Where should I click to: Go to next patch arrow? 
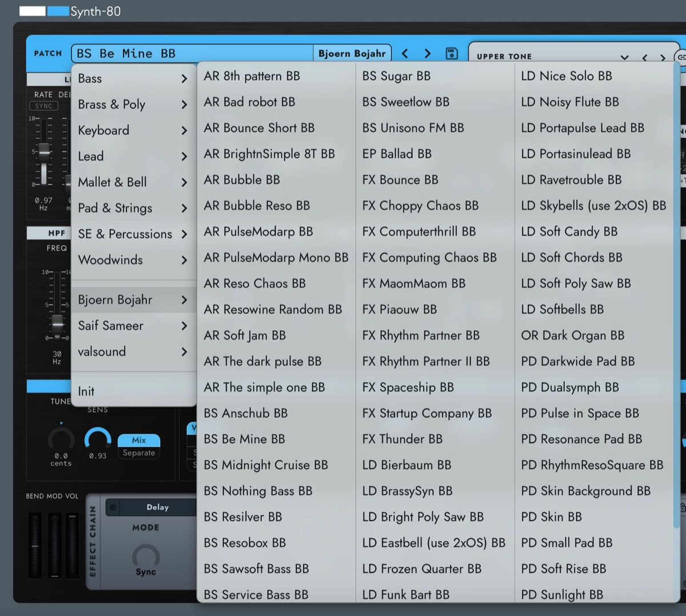click(x=428, y=53)
